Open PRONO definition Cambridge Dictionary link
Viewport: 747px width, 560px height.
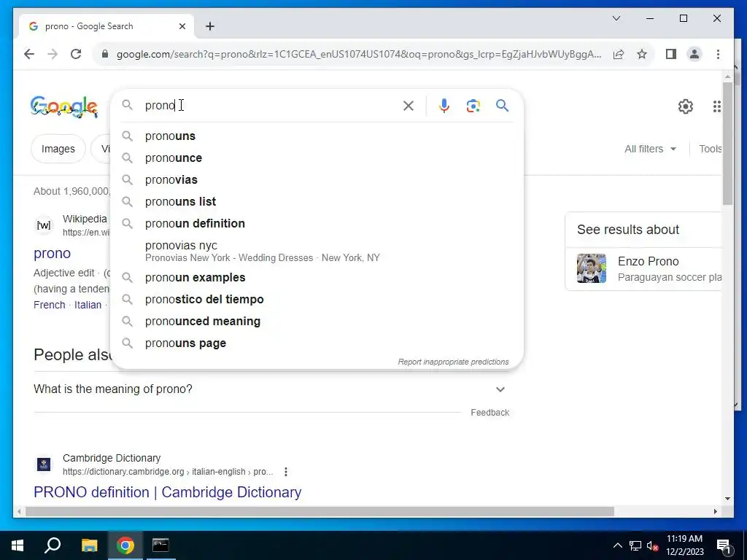pos(167,492)
